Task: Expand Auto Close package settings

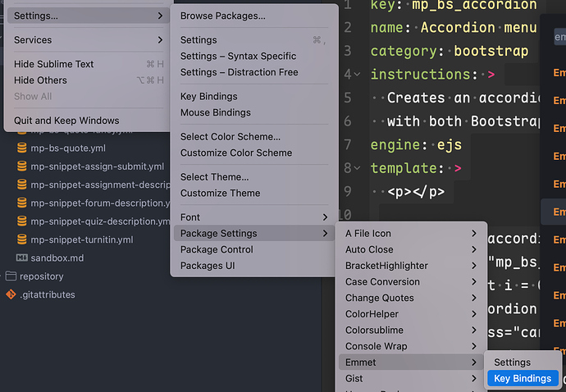Action: (x=411, y=249)
